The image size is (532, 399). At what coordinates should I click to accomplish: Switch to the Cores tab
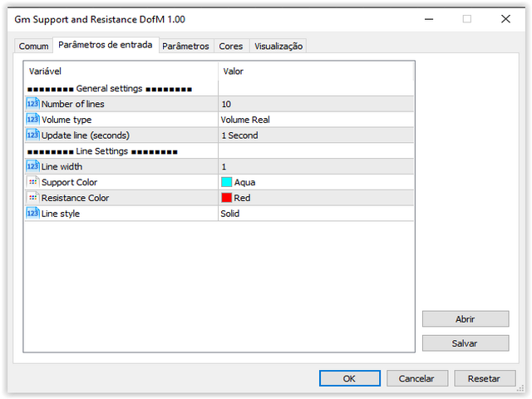tap(230, 47)
